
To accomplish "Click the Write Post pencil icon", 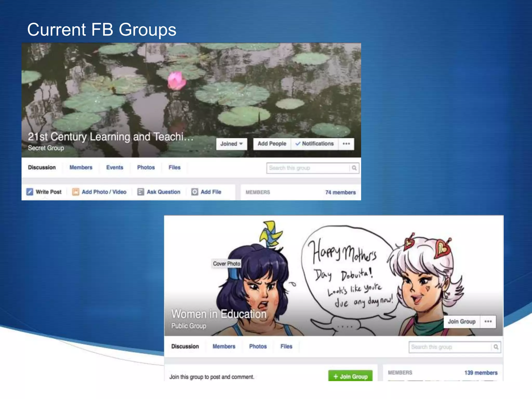I will (x=30, y=192).
